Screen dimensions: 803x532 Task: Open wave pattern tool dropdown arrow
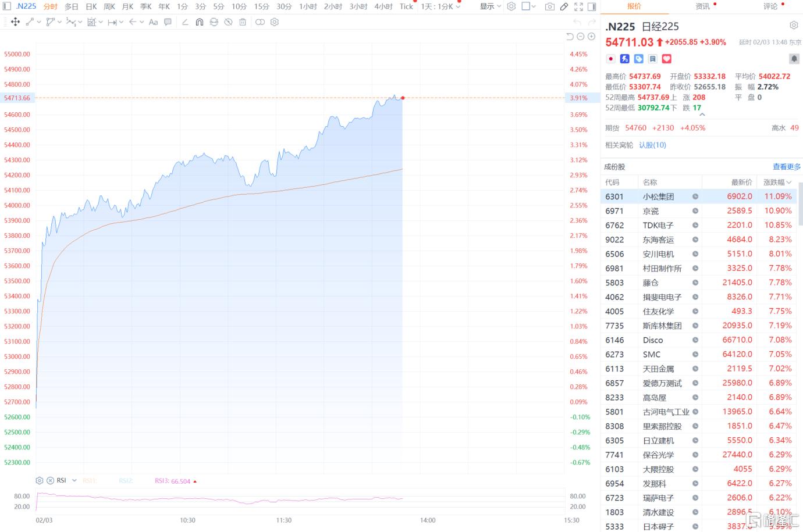pyautogui.click(x=80, y=22)
